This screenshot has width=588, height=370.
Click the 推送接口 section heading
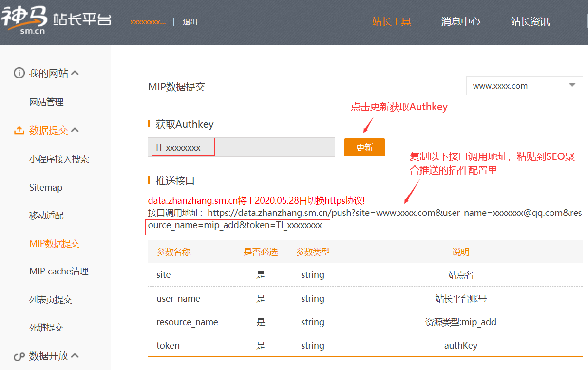coord(175,181)
